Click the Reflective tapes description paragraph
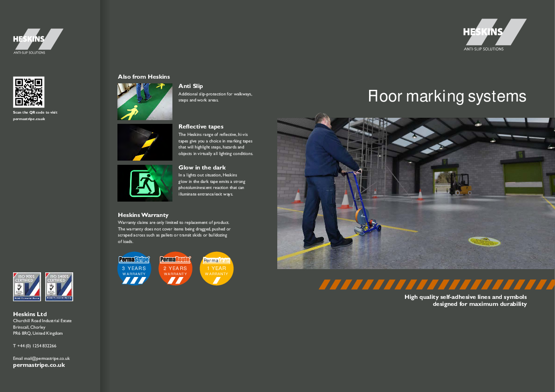 (x=216, y=144)
